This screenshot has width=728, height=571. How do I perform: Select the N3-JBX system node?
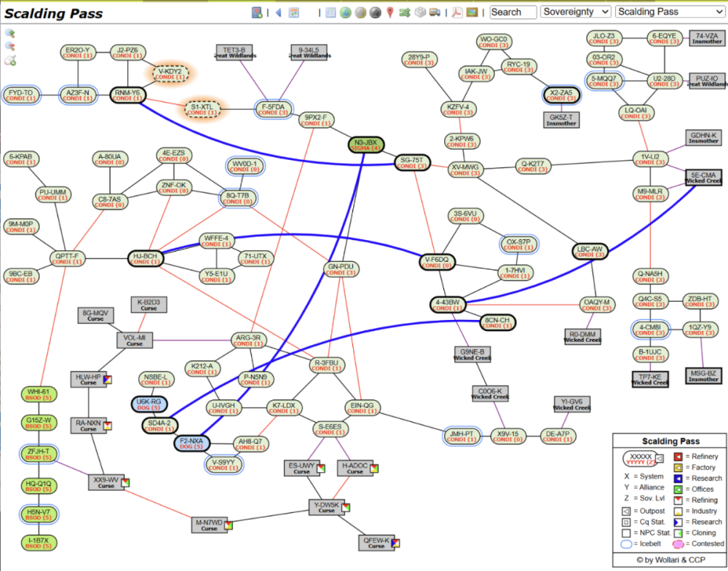[365, 145]
